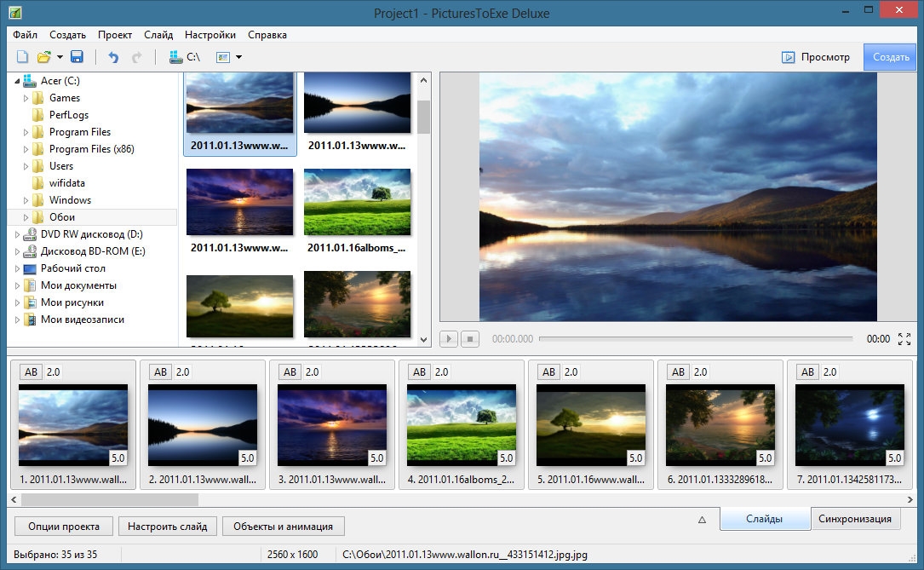Click the fullscreen preview icon
Image resolution: width=924 pixels, height=570 pixels.
tap(904, 339)
